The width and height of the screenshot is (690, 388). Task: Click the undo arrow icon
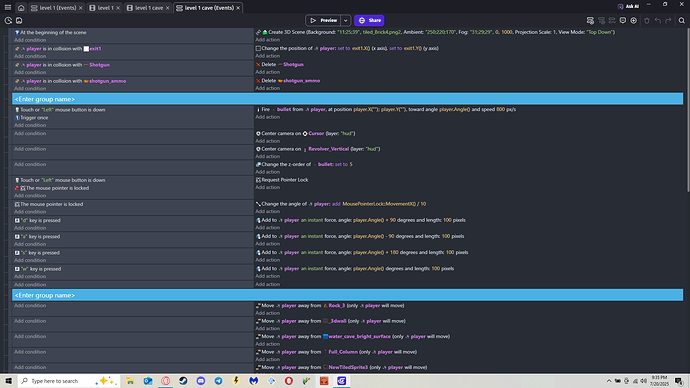pos(657,20)
